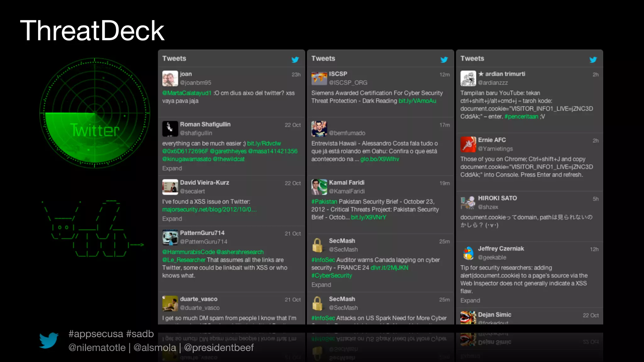The image size is (644, 362).
Task: Open dlvr.it/2MjJKN link
Action: pyautogui.click(x=389, y=267)
